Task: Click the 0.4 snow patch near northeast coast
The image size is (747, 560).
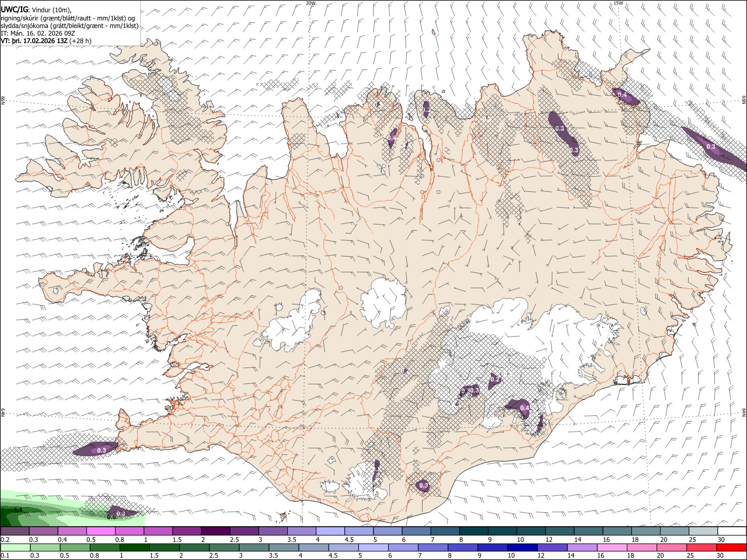Action: pos(625,96)
